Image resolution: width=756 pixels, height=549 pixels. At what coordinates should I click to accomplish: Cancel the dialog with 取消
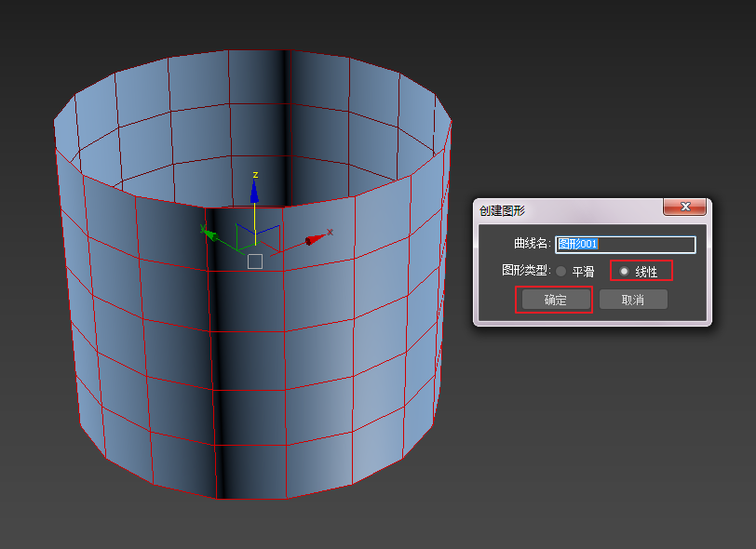pos(633,300)
